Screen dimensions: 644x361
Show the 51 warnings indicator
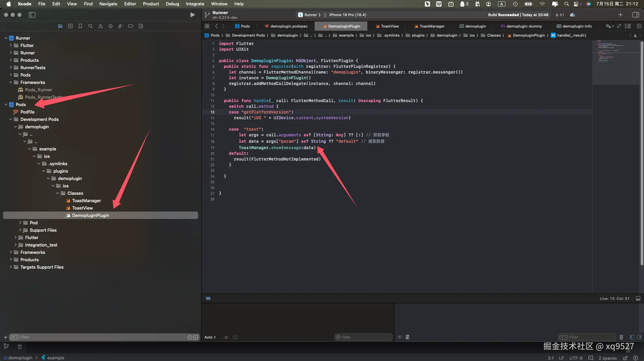point(560,15)
